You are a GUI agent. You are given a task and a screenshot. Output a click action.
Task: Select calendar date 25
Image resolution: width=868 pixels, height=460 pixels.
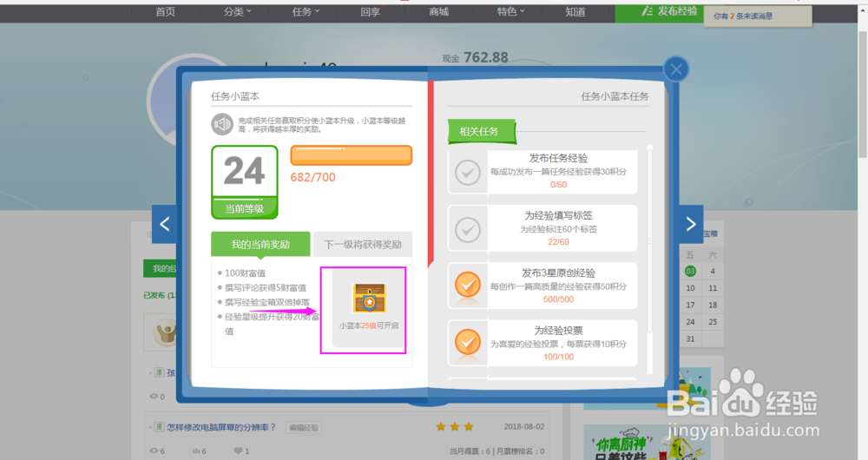[x=713, y=322]
